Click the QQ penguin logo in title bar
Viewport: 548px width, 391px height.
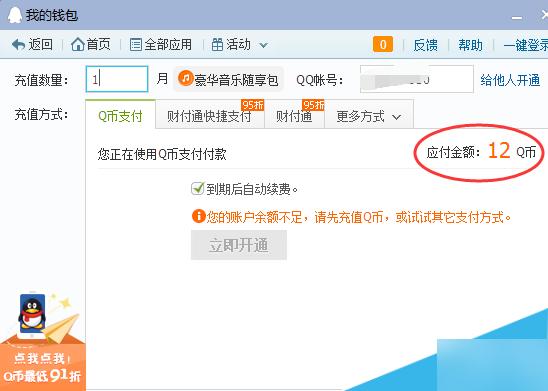15,15
